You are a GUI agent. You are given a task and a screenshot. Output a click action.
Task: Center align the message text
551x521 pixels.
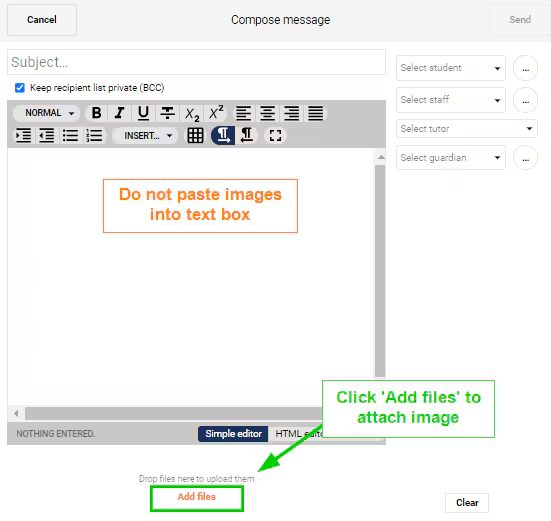click(x=267, y=113)
